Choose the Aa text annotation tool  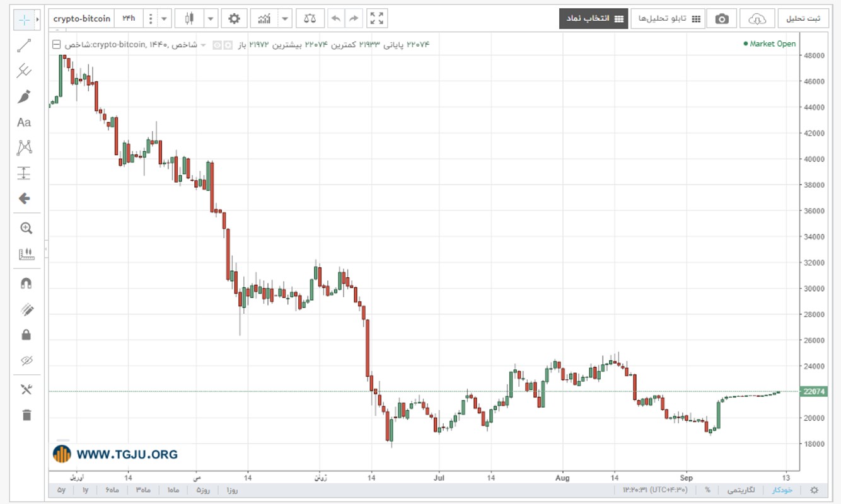coord(24,122)
